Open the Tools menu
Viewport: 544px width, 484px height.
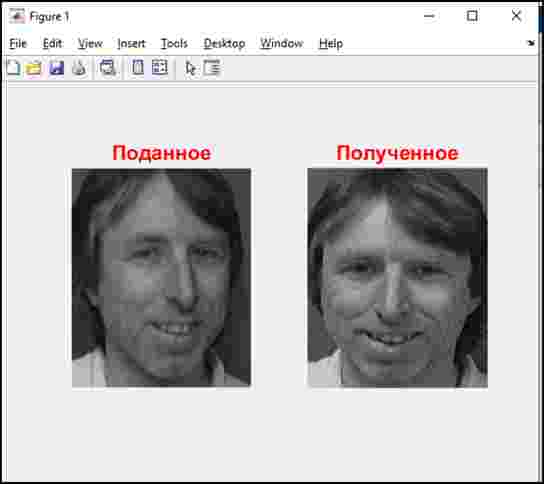(x=174, y=44)
